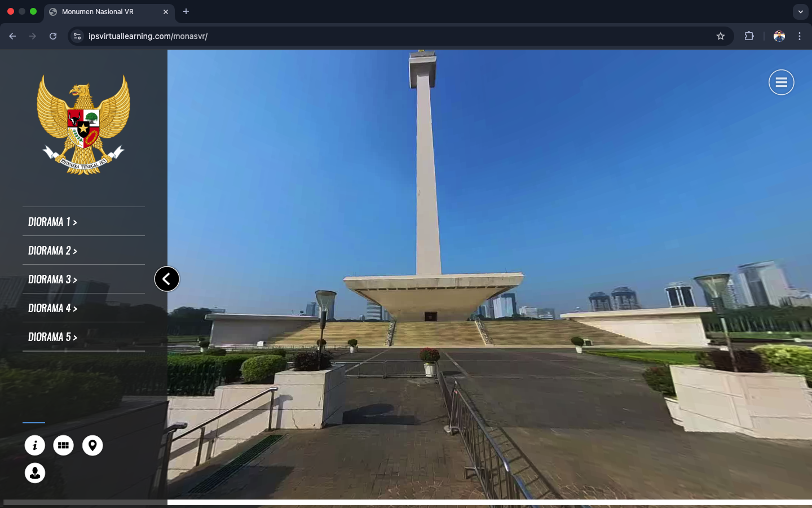This screenshot has width=812, height=508.
Task: Select DIORAMA 5 from the sidebar
Action: tap(52, 337)
